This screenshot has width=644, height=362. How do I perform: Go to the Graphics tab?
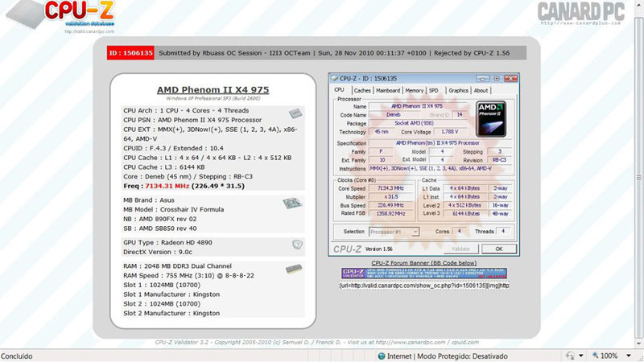click(x=458, y=91)
